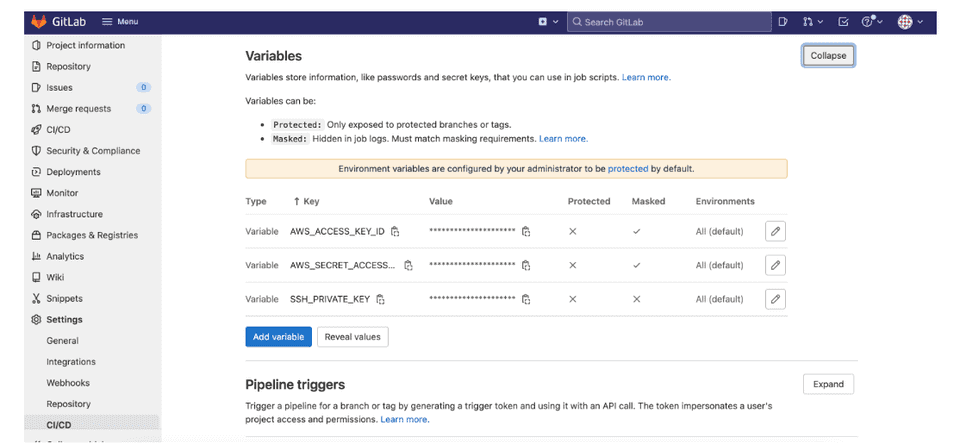Click the GitLab fox logo
The image size is (960, 445).
(39, 21)
